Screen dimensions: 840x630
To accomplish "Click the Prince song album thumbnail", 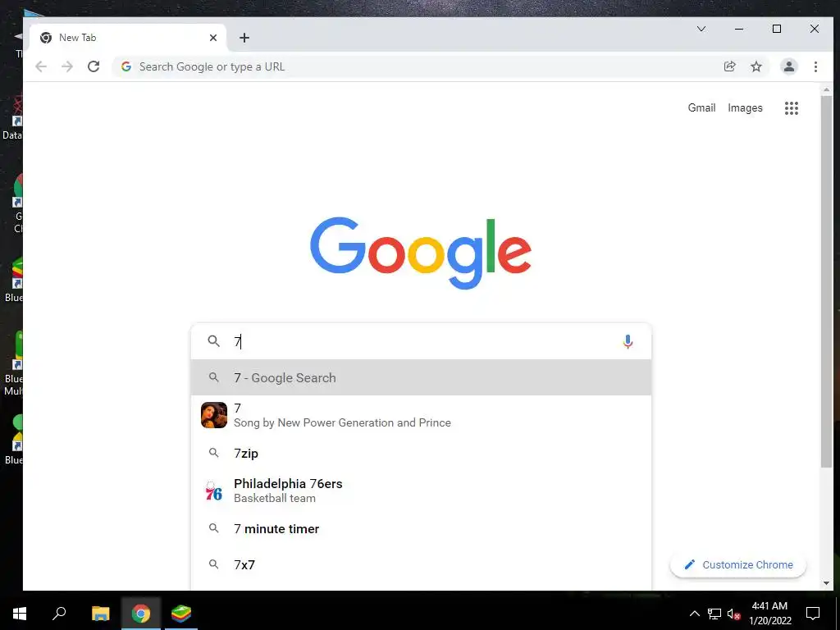I will (x=214, y=415).
